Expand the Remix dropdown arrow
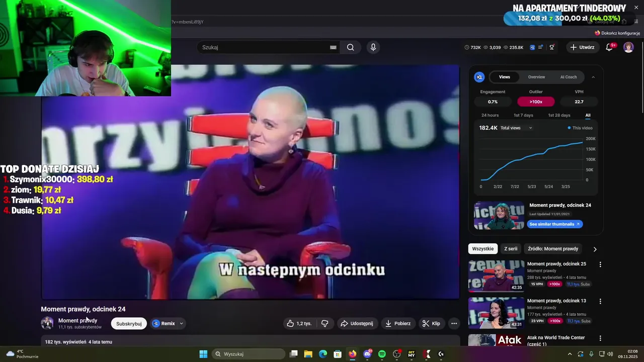 181,323
